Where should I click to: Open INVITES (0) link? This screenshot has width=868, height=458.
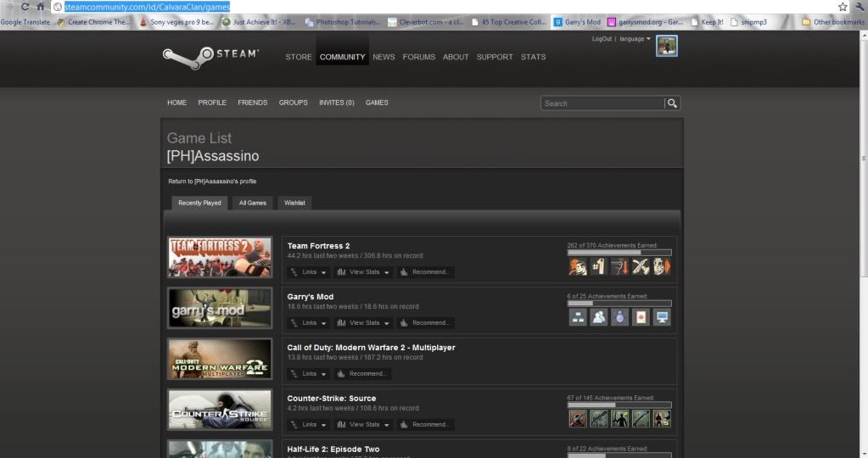coord(337,103)
